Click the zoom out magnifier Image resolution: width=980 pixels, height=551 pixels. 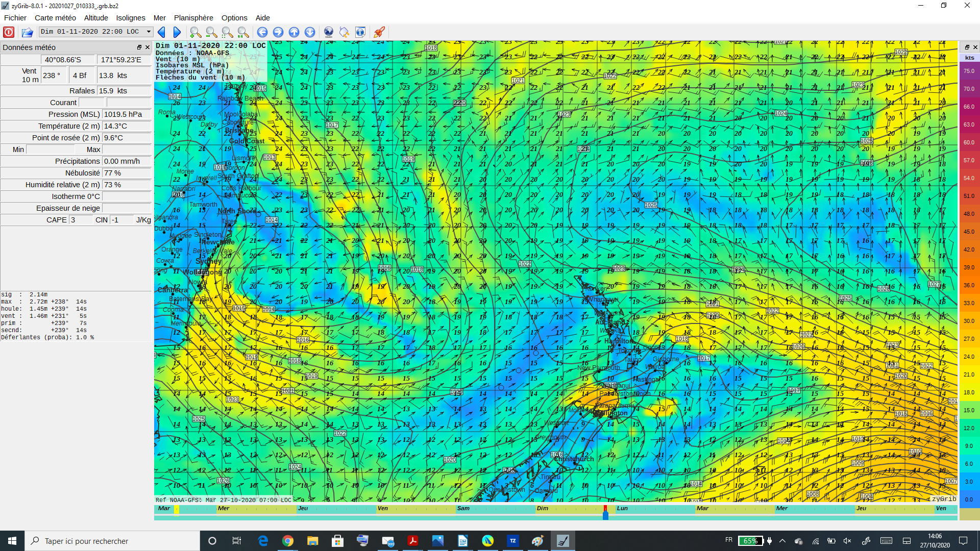[x=211, y=32]
